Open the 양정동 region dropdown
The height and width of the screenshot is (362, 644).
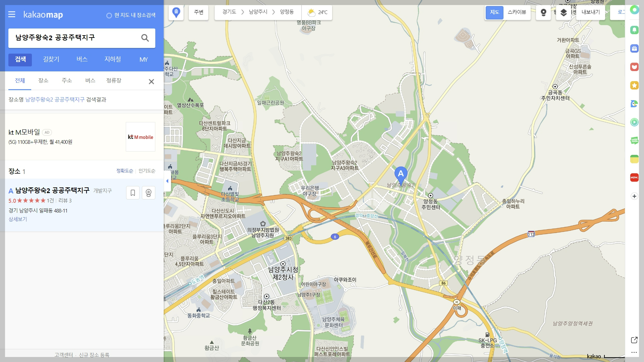coord(287,12)
